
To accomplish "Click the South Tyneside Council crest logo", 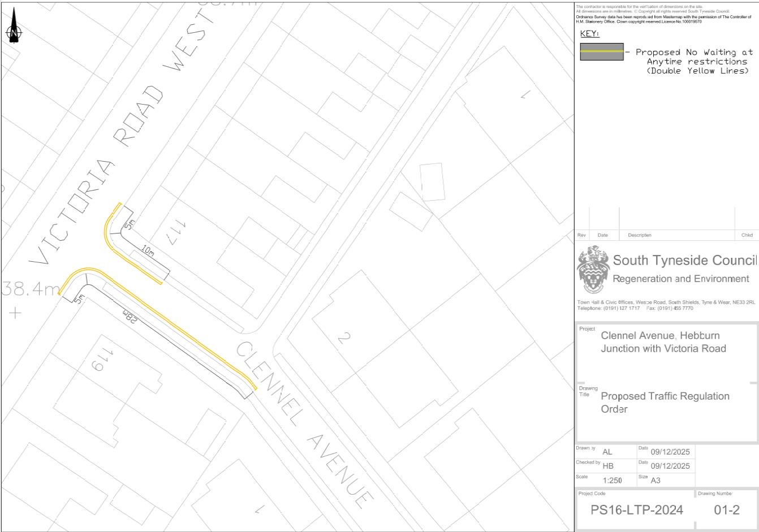I will coord(593,269).
